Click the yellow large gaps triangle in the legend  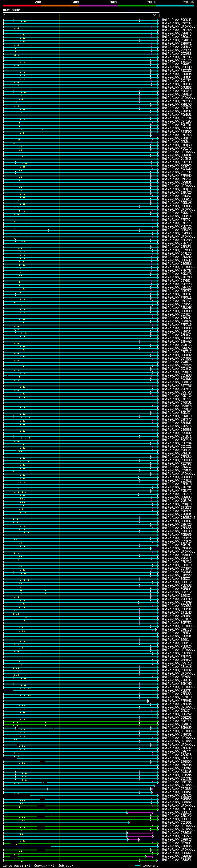pos(25,865)
